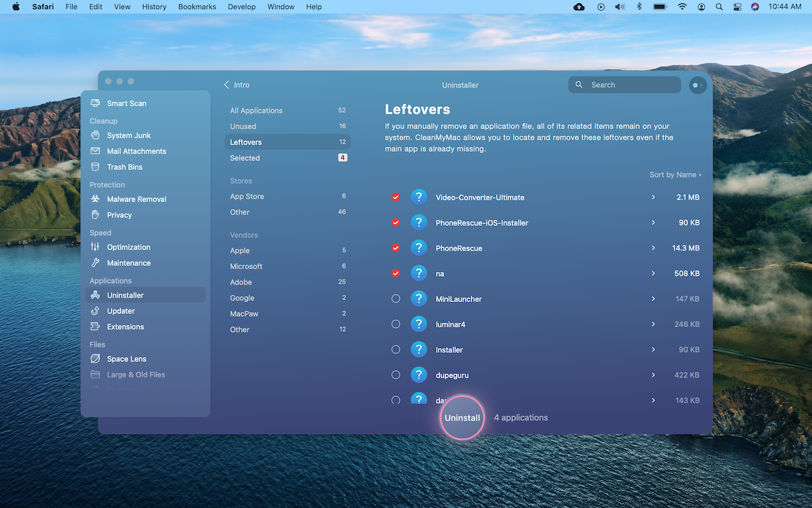The height and width of the screenshot is (508, 812).
Task: Click the Wi-Fi status icon
Action: [682, 7]
